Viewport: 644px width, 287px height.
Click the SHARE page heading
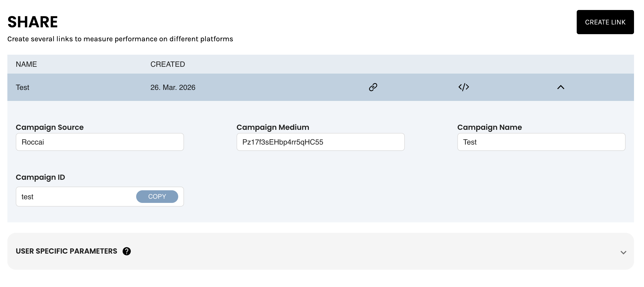tap(33, 22)
